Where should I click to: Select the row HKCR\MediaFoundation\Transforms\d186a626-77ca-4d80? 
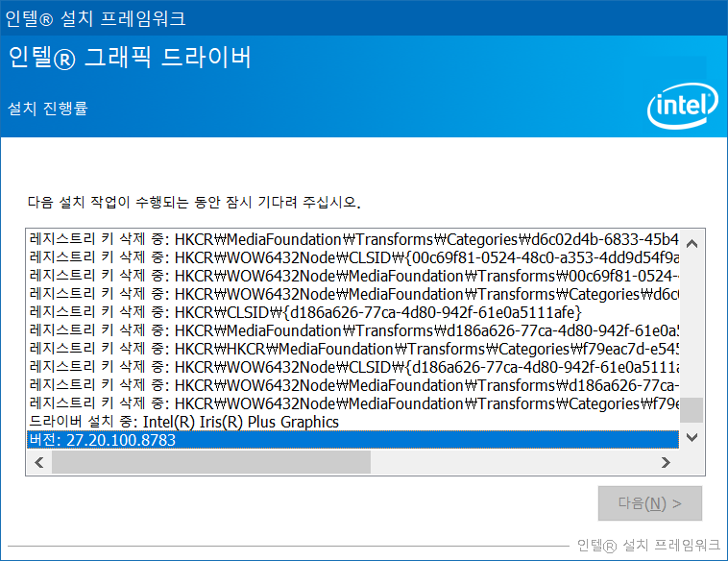click(352, 330)
